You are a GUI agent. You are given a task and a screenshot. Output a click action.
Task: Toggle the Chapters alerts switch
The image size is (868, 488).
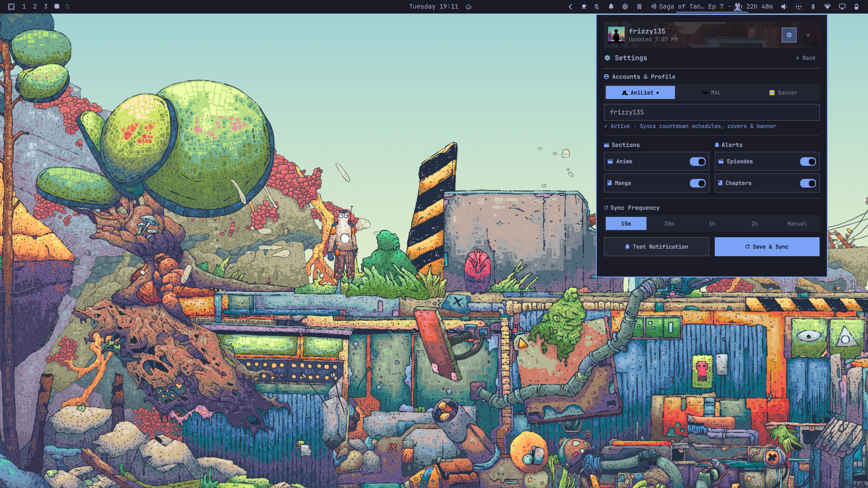pyautogui.click(x=808, y=183)
